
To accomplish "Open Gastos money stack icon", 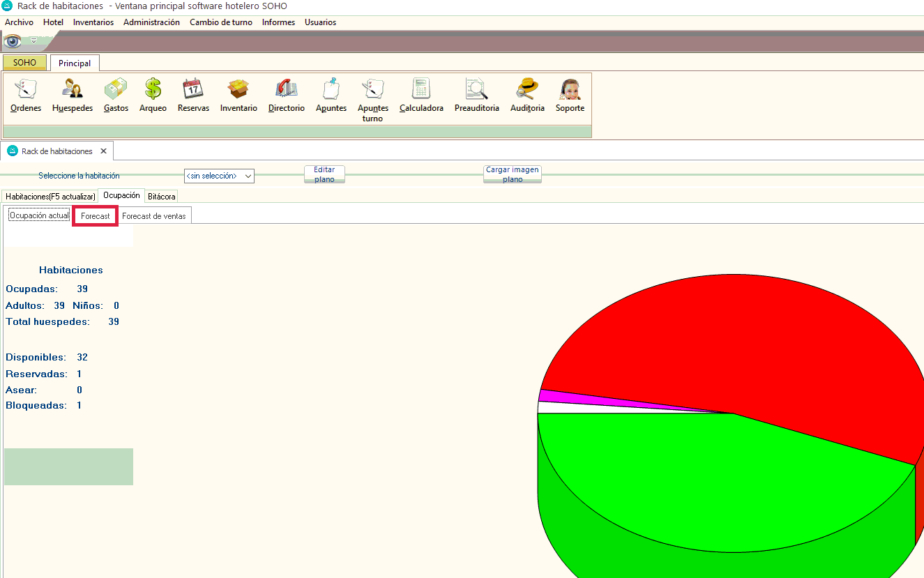I will 116,90.
